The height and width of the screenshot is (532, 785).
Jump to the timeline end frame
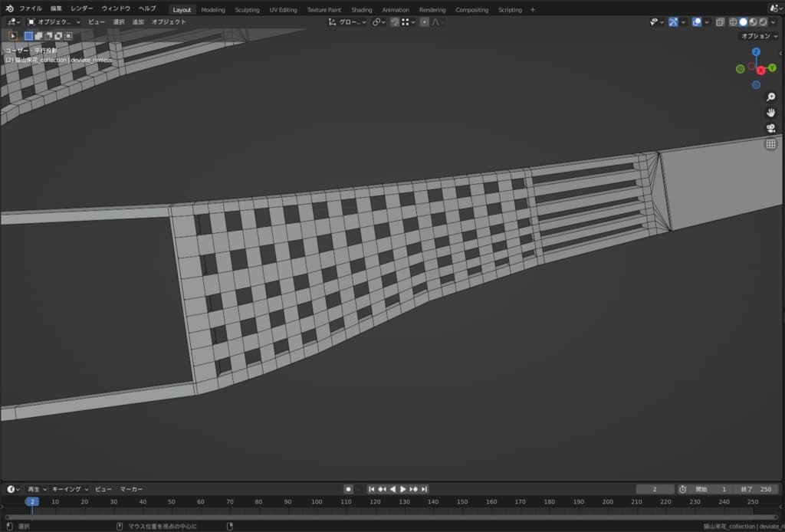[x=424, y=489]
